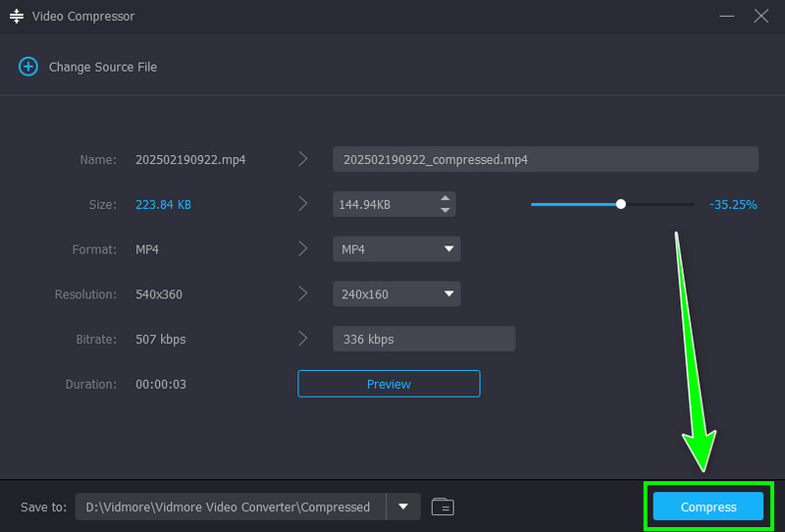Click the Preview button
Image resolution: width=785 pixels, height=532 pixels.
389,384
